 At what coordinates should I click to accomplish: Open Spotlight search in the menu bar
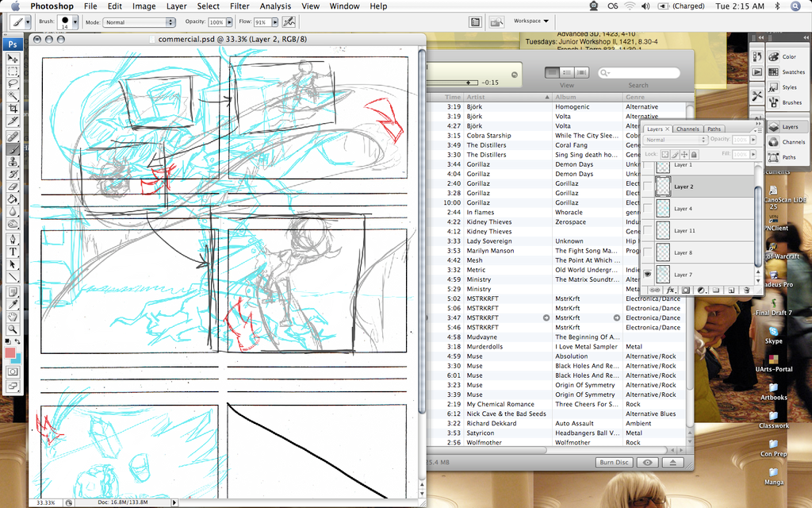click(x=795, y=6)
